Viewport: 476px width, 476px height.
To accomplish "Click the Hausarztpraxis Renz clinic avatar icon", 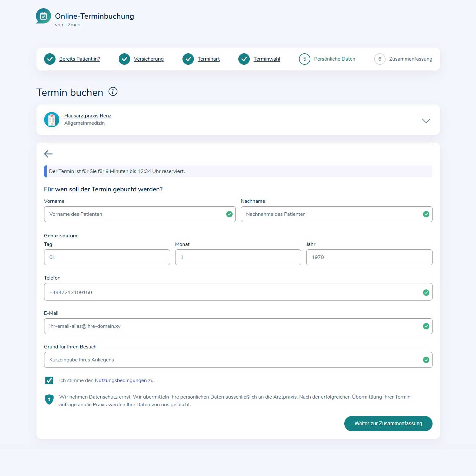I will (x=52, y=120).
